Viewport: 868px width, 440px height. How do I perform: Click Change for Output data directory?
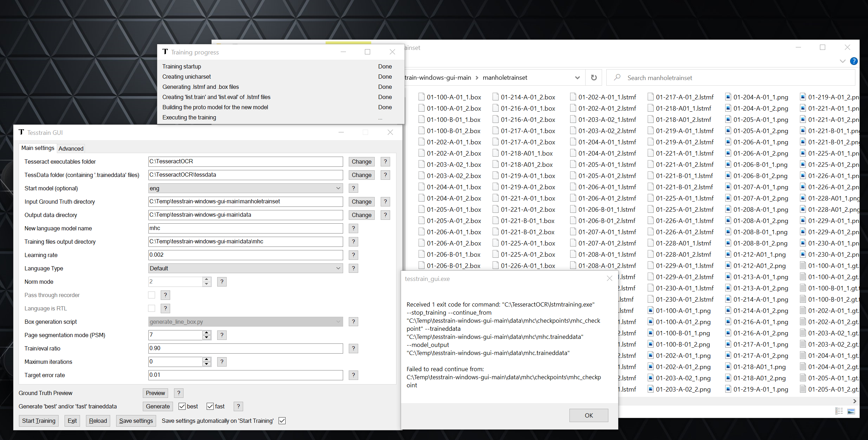point(362,215)
